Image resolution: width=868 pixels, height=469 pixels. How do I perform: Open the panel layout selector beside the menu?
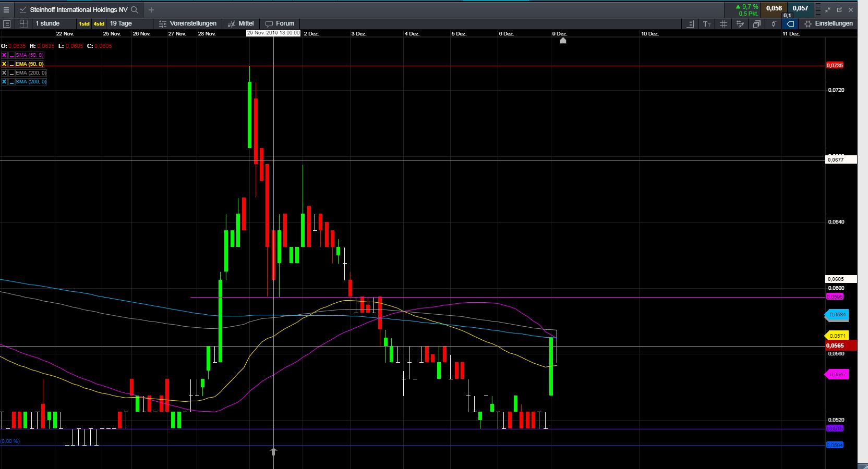pyautogui.click(x=23, y=23)
